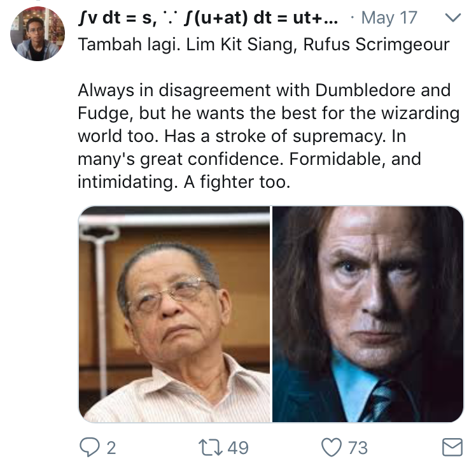Like the tweet with the heart icon
The image size is (476, 468).
coord(332,448)
